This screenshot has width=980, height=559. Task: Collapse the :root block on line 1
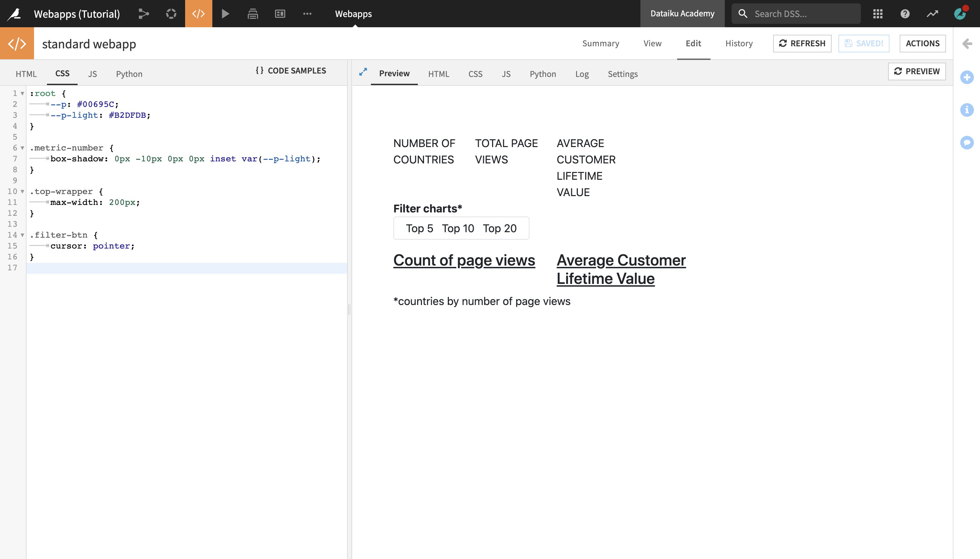coord(22,93)
